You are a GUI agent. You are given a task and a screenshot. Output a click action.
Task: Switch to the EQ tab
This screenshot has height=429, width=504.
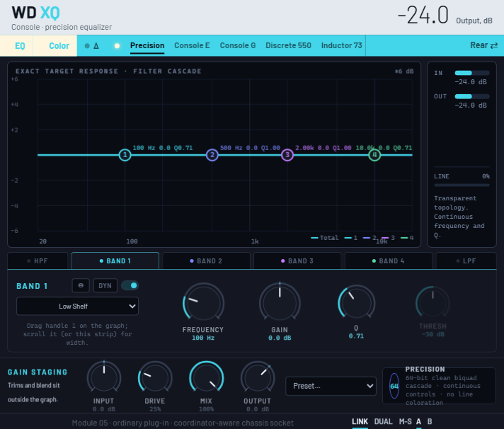tap(16, 45)
